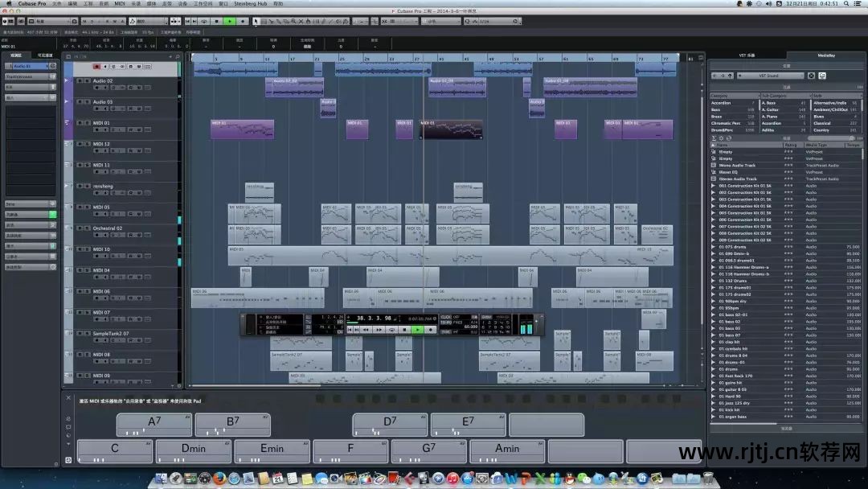Toggle cycle loop on floating transport panel
868x489 pixels.
click(x=391, y=329)
